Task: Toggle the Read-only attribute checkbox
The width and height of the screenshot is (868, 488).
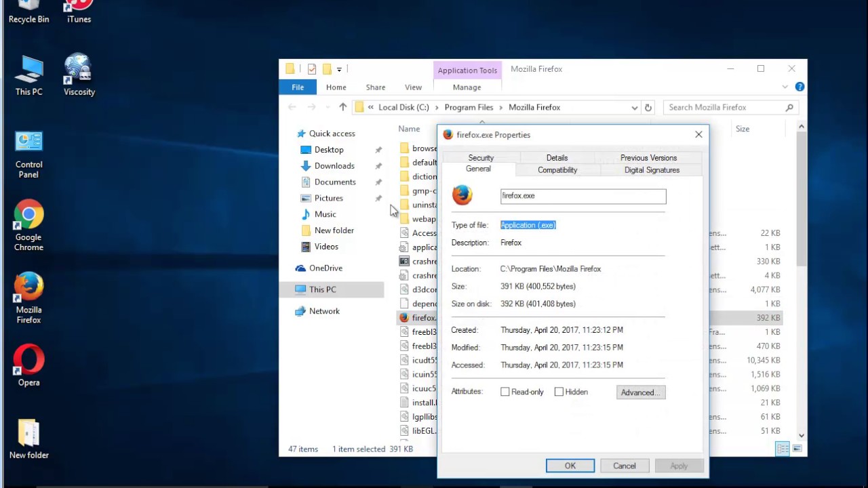Action: [x=505, y=392]
